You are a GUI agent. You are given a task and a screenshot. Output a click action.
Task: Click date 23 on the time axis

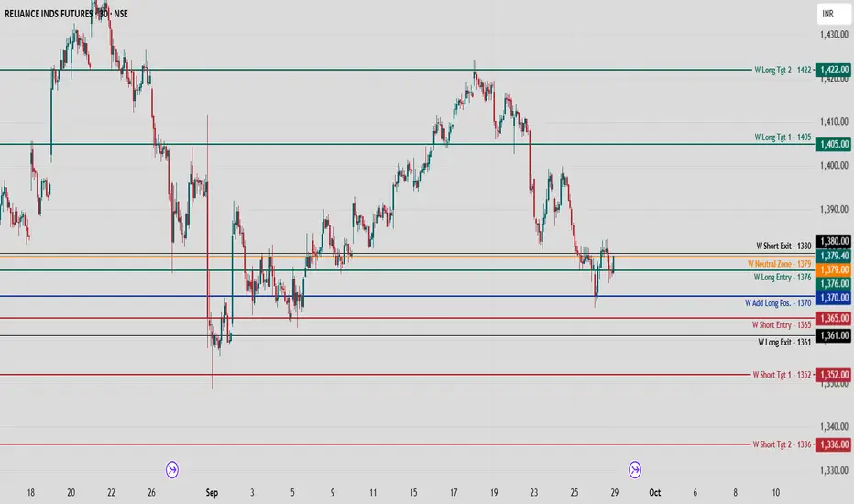tap(533, 493)
